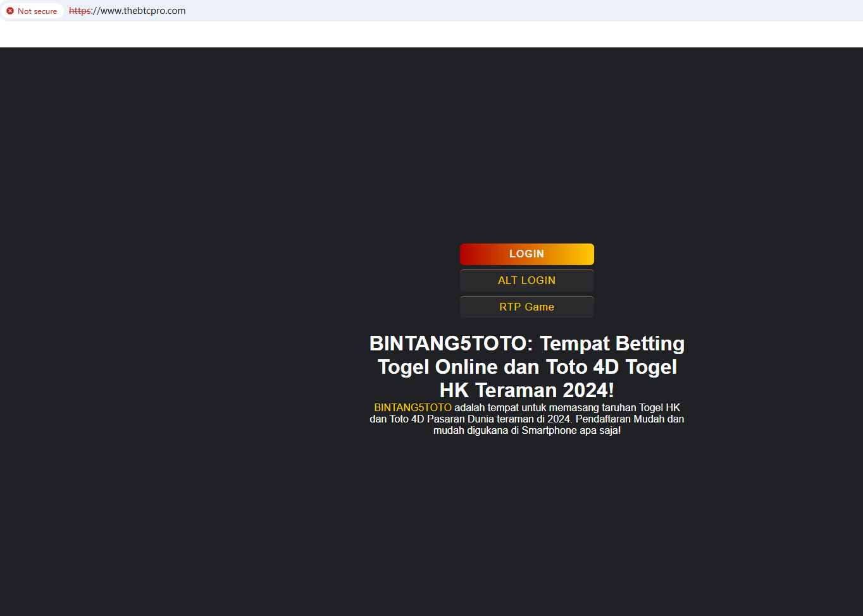Viewport: 863px width, 616px height.
Task: Click the red-yellow LOGIN button
Action: (x=526, y=254)
